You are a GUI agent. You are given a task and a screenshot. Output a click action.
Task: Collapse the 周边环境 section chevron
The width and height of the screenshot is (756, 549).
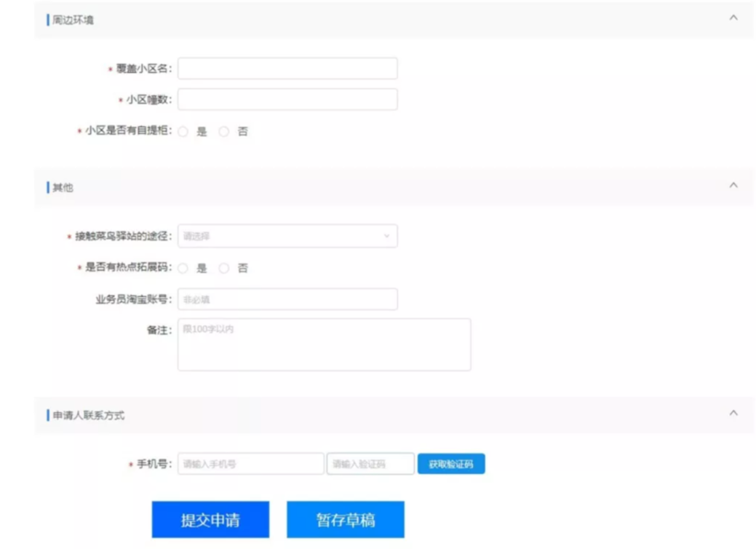point(733,18)
